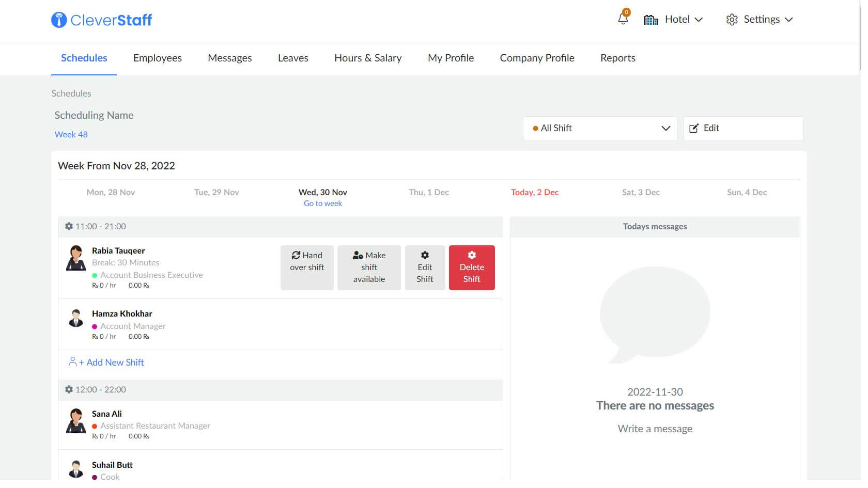This screenshot has width=868, height=488.
Task: Click the CleverStaff logo
Action: pyautogui.click(x=102, y=20)
